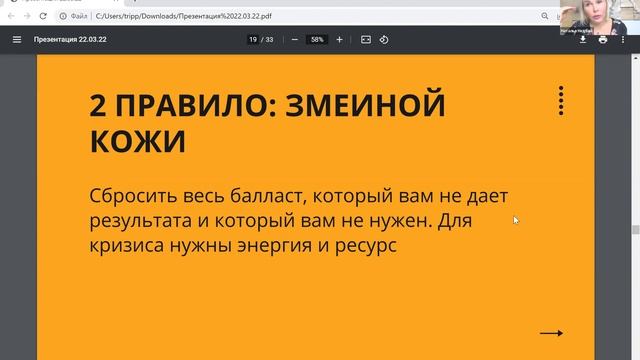Click the address bar with the PDF path
This screenshot has width=640, height=360.
(183, 16)
